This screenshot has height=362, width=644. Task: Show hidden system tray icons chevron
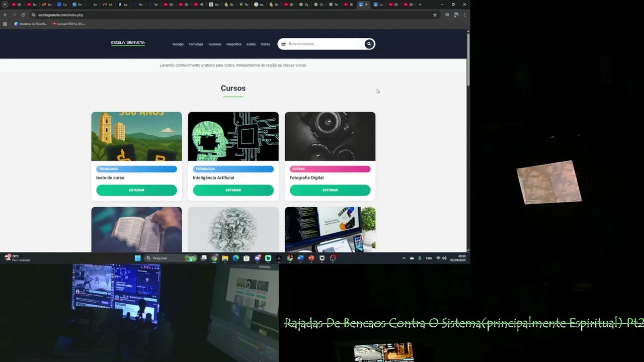[x=404, y=258]
